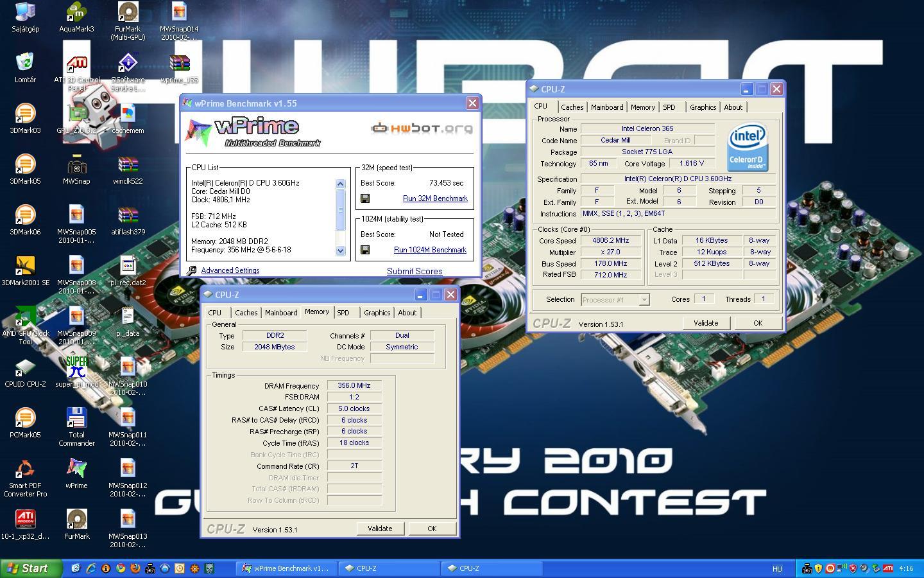Click the 73,453 sec best score text
This screenshot has width=924, height=578.
click(x=446, y=183)
